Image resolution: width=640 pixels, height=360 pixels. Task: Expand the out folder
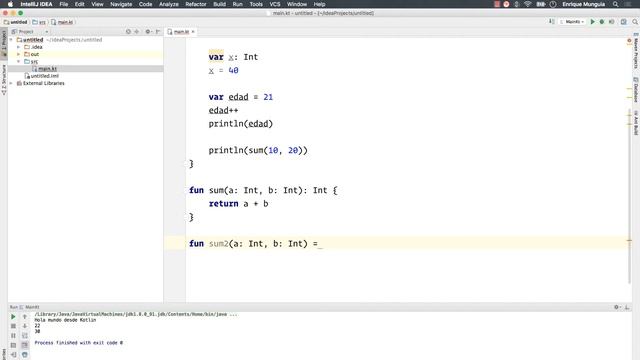pyautogui.click(x=18, y=54)
